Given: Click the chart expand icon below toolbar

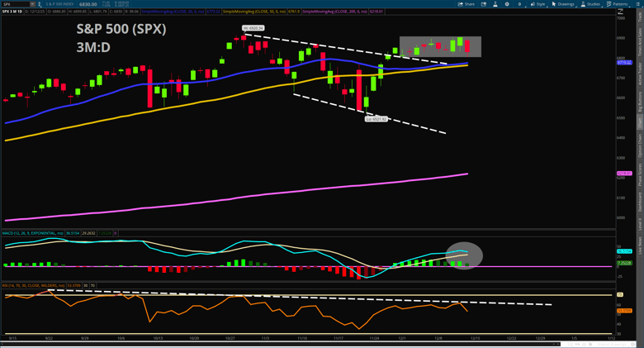Looking at the screenshot, I should 621,12.
